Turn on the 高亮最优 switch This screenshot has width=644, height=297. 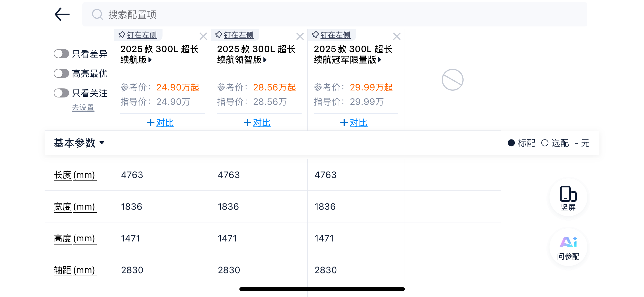61,74
